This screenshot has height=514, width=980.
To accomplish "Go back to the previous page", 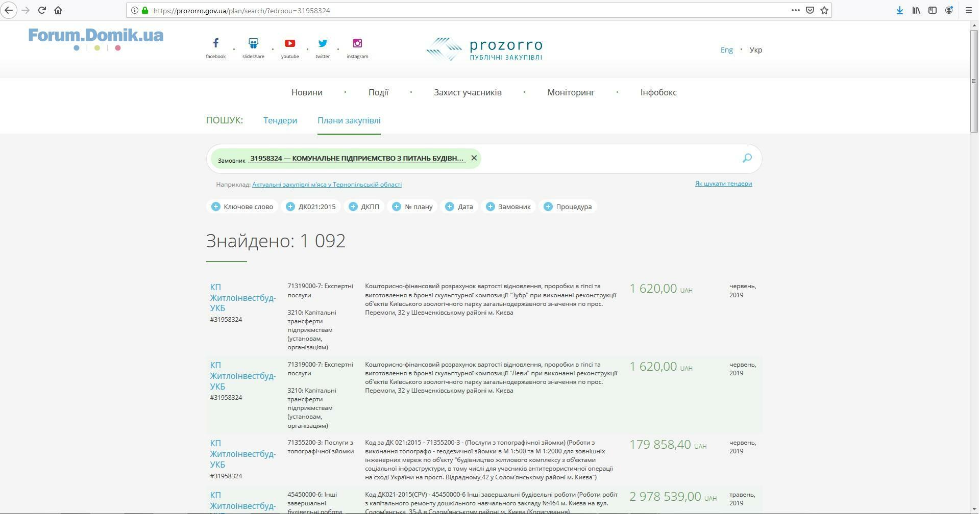I will [x=9, y=10].
